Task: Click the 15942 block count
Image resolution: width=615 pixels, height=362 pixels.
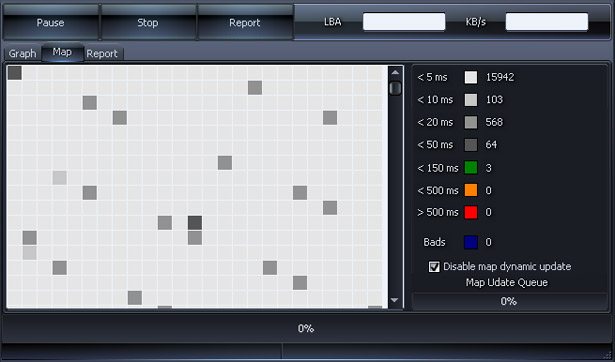Action: pos(500,77)
